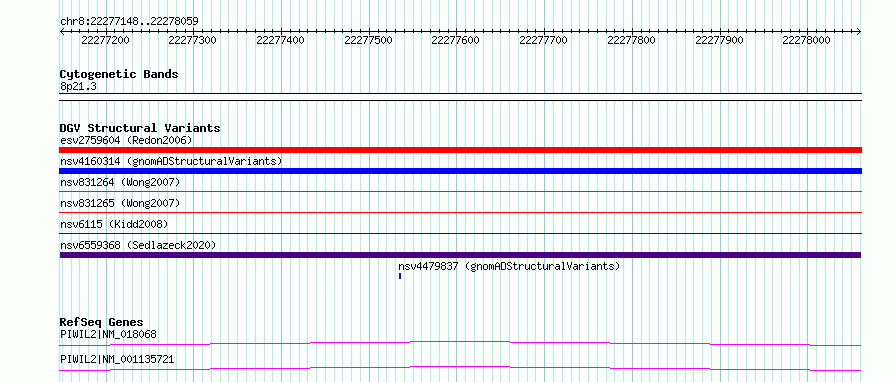Click the purple nsv6559368 variant bar
The width and height of the screenshot is (890, 382).
coord(461,255)
